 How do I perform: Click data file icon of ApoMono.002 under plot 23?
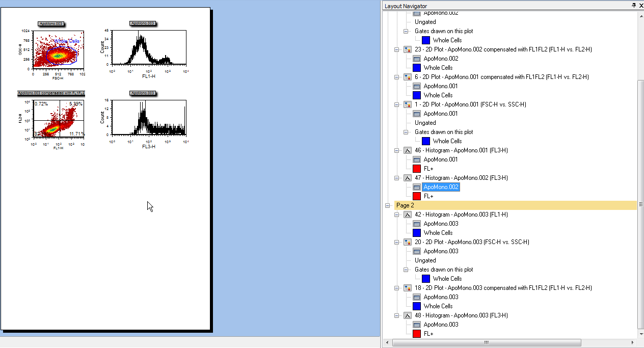coord(416,59)
